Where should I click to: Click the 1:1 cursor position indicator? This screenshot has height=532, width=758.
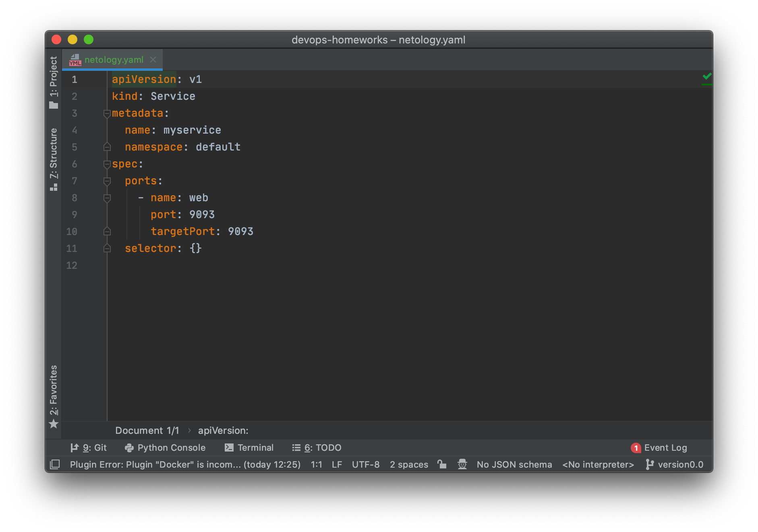(x=317, y=464)
